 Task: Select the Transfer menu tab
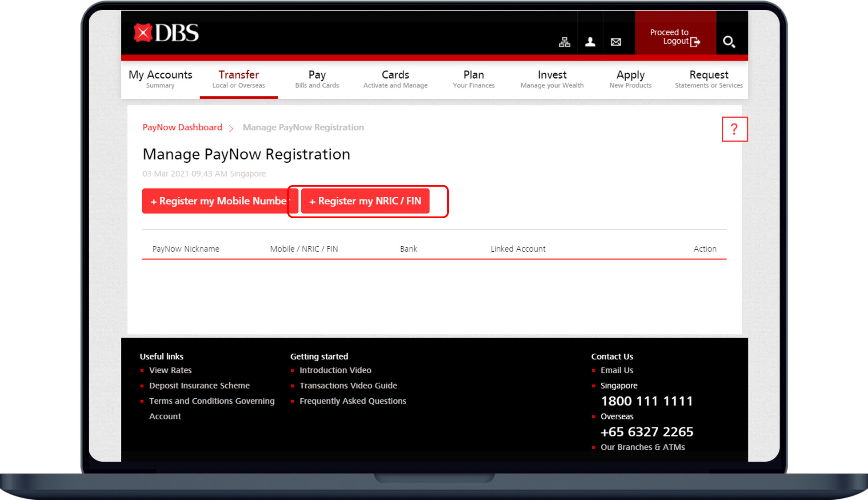click(x=239, y=79)
